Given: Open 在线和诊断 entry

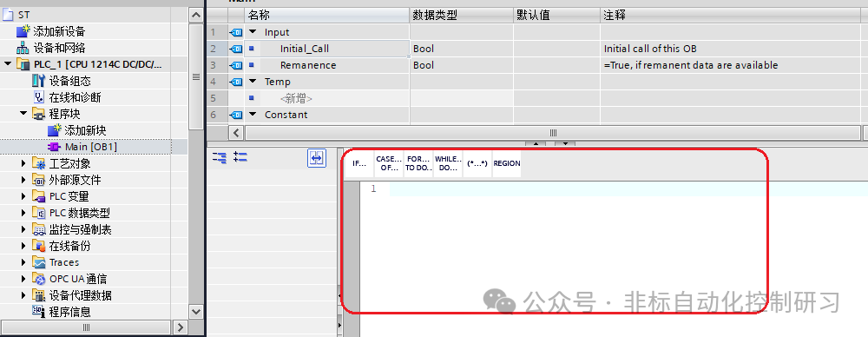Looking at the screenshot, I should point(76,97).
